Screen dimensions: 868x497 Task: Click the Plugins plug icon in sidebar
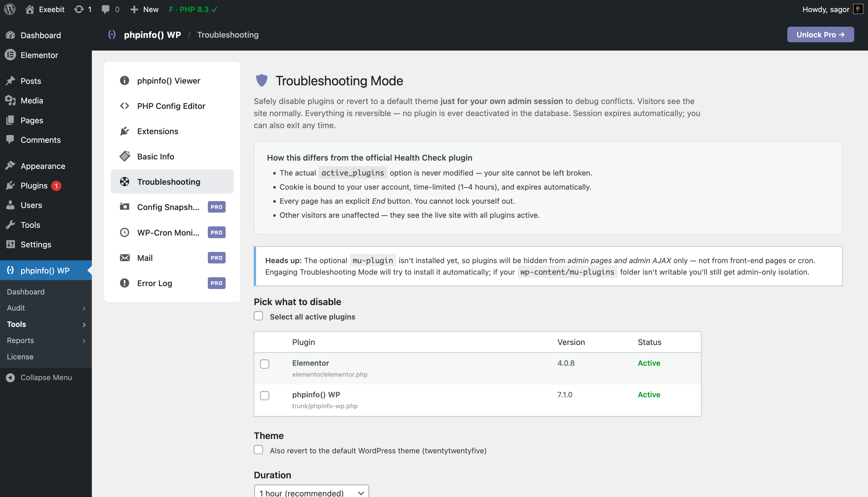tap(11, 185)
